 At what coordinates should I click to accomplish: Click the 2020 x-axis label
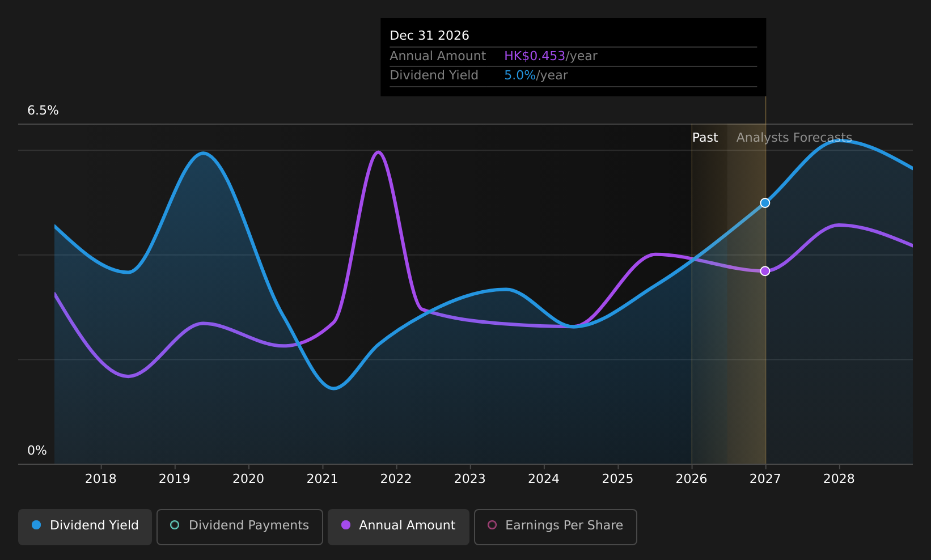click(248, 479)
